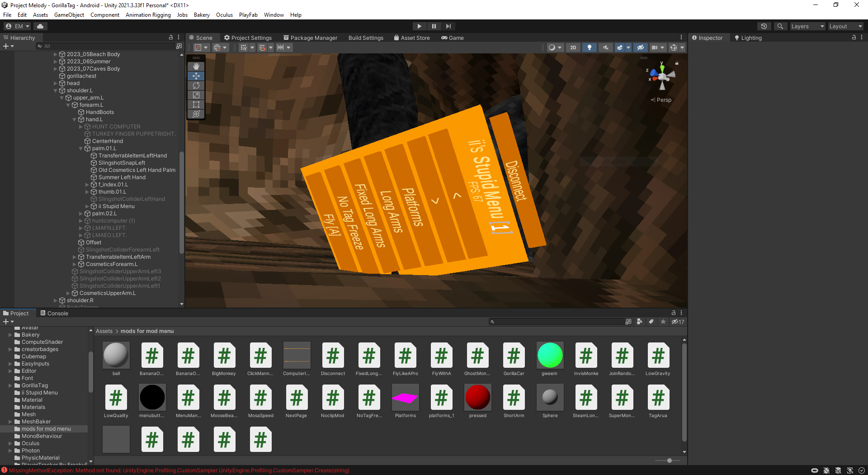Screen dimensions: 868x475
Task: Click the Unity cloud services icon
Action: coord(40,26)
